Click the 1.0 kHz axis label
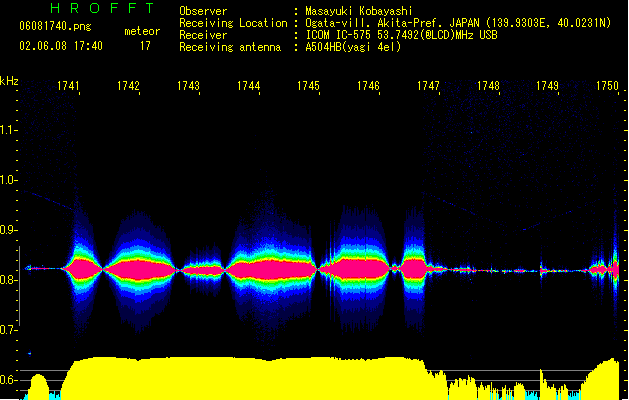This screenshot has height=400, width=629. 8,179
